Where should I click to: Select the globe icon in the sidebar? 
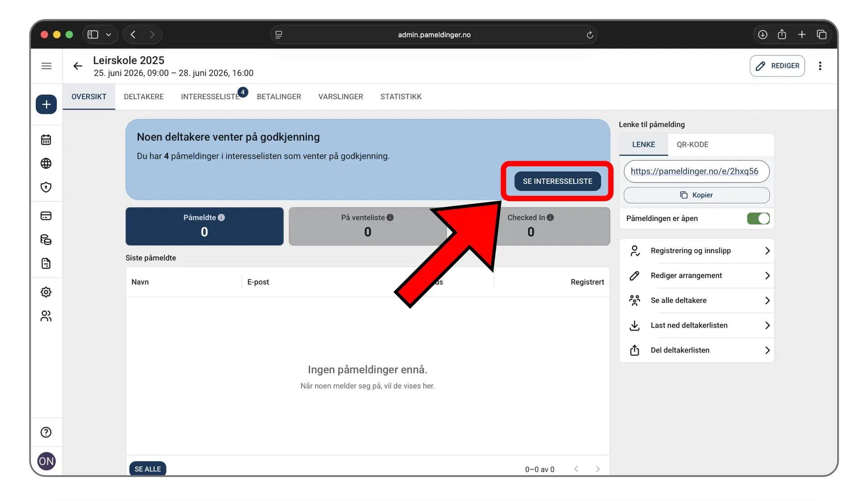(x=46, y=163)
